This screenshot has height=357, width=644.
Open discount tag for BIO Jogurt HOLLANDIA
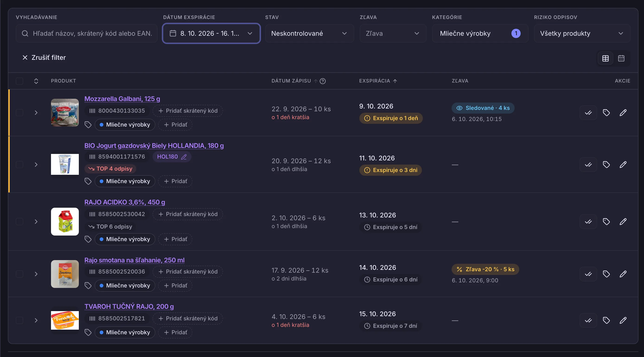coord(606,165)
